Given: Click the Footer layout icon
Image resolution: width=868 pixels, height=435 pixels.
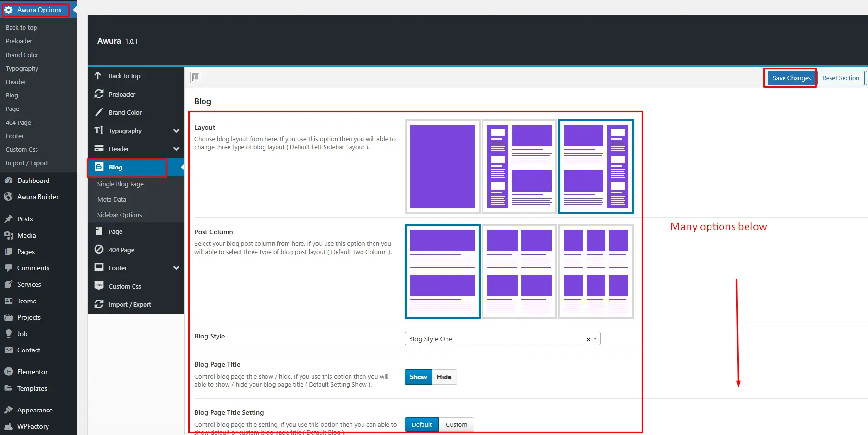Looking at the screenshot, I should 99,267.
